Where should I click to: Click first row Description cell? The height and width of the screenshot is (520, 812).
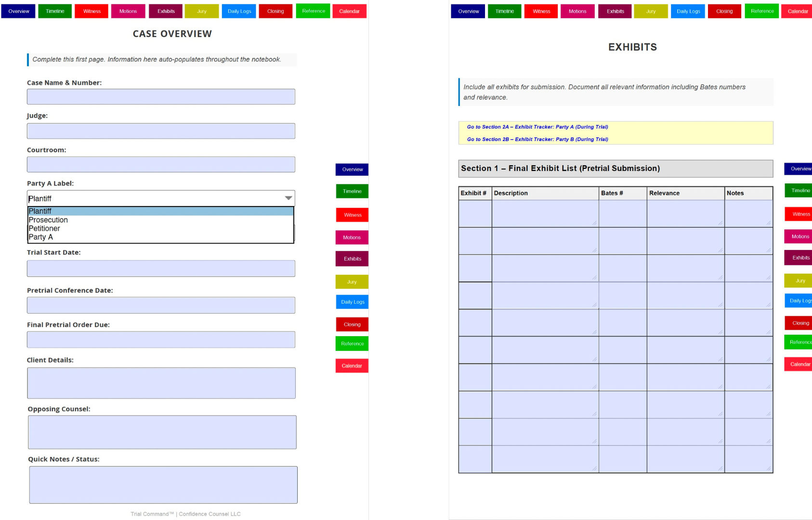coord(545,214)
